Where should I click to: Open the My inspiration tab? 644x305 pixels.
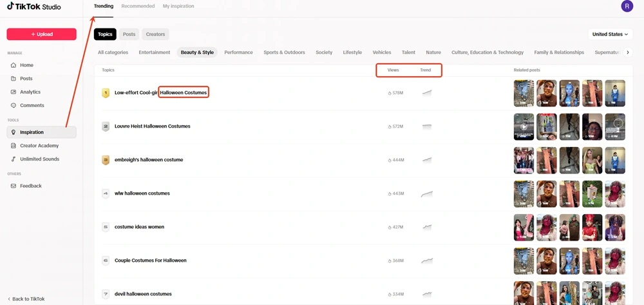[x=178, y=6]
